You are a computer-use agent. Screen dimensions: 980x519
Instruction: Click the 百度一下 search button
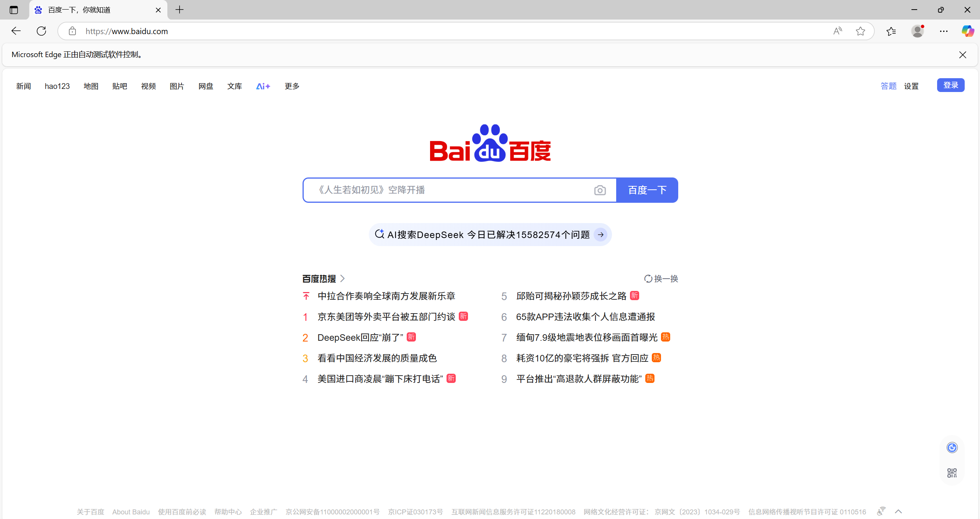pos(647,190)
